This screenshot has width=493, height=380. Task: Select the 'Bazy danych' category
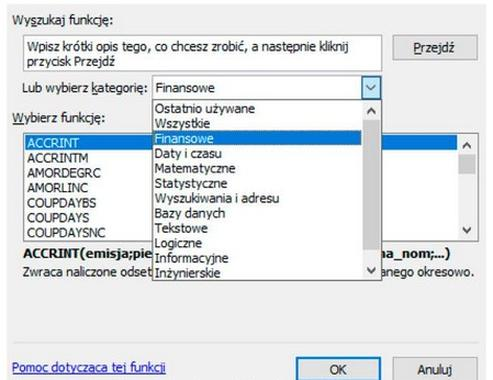pyautogui.click(x=257, y=213)
